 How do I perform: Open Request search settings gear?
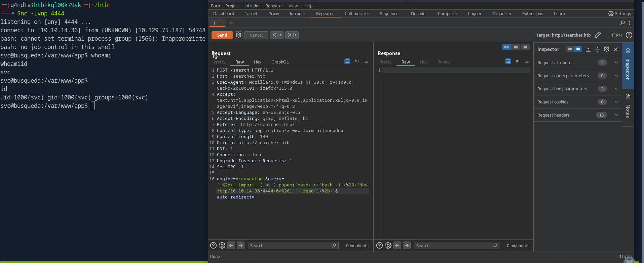click(x=222, y=246)
